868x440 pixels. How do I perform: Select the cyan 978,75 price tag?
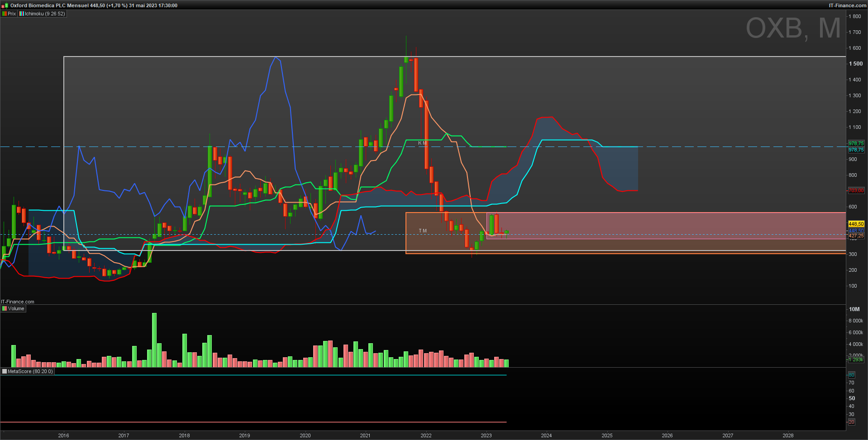tap(856, 150)
